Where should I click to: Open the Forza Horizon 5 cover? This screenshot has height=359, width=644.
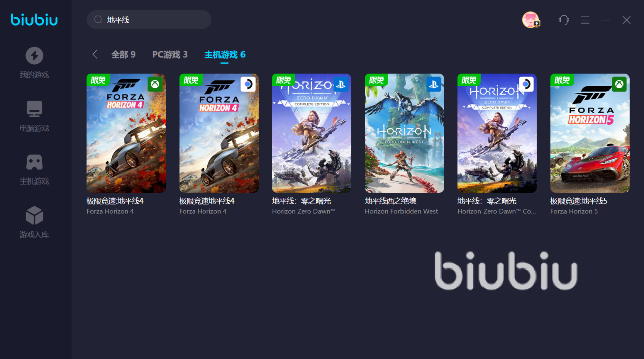590,133
